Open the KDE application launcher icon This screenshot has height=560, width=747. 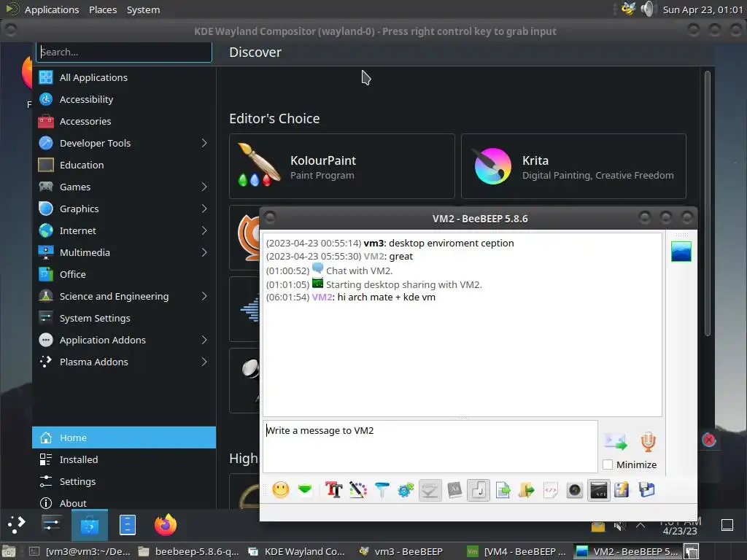(x=16, y=524)
